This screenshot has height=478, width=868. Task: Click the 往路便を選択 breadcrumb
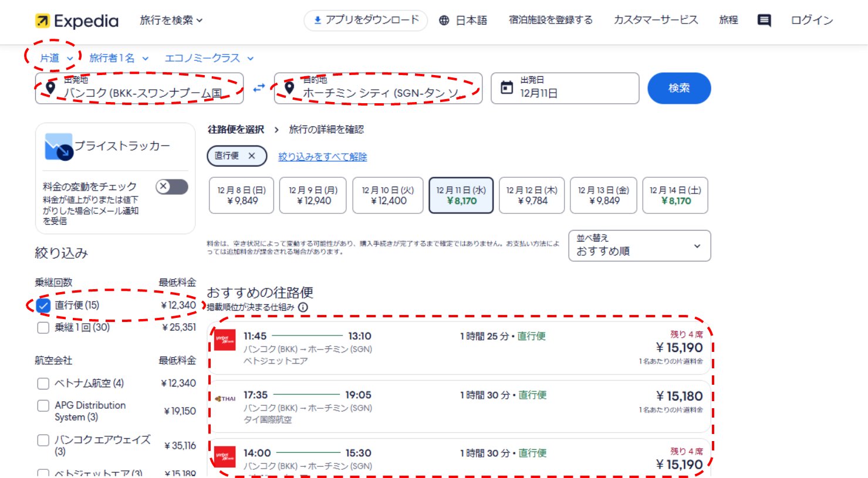(236, 130)
